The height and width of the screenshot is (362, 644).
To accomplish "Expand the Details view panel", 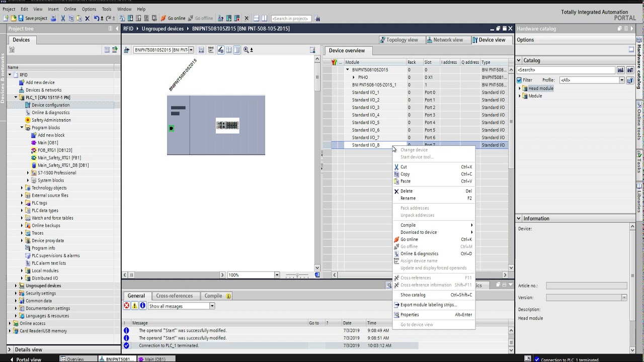I will (x=10, y=349).
